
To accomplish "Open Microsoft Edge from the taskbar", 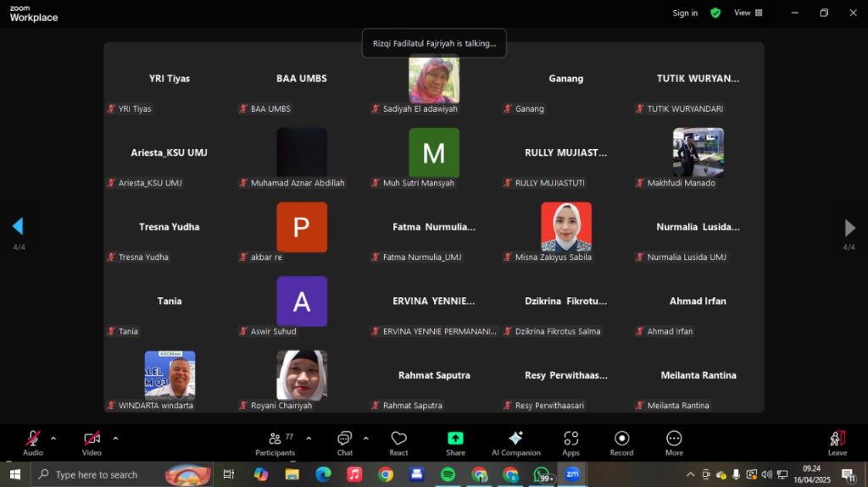I will [323, 474].
